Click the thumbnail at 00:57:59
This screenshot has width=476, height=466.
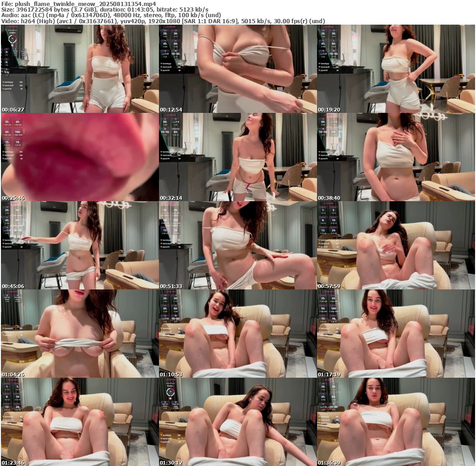pos(396,245)
